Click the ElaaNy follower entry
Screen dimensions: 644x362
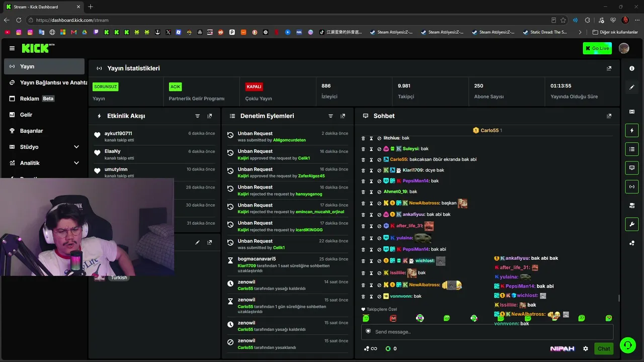155,154
